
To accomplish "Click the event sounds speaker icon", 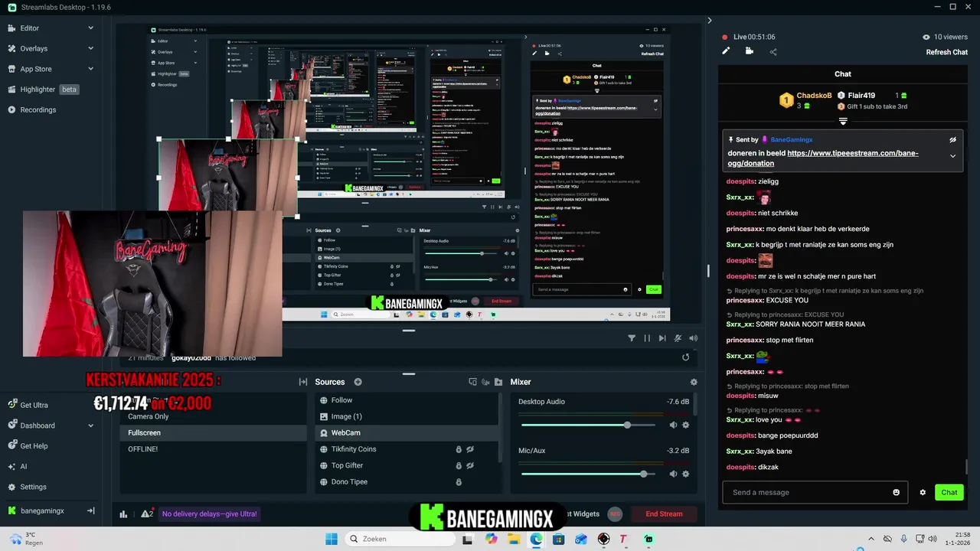I will (x=694, y=338).
